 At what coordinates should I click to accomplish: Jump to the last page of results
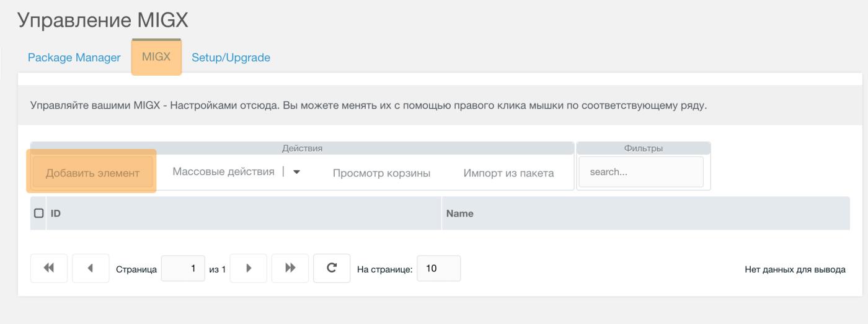(290, 269)
